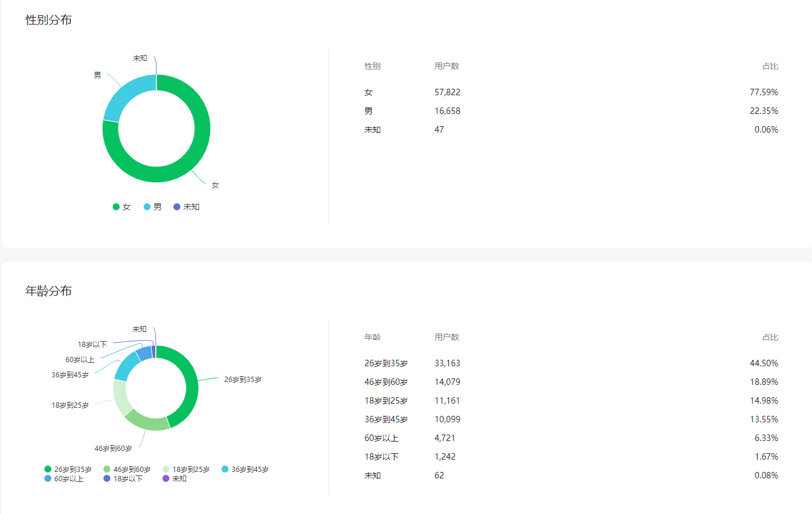Toggle the 18岁到25岁 legend entry
The width and height of the screenshot is (812, 514).
[x=186, y=469]
